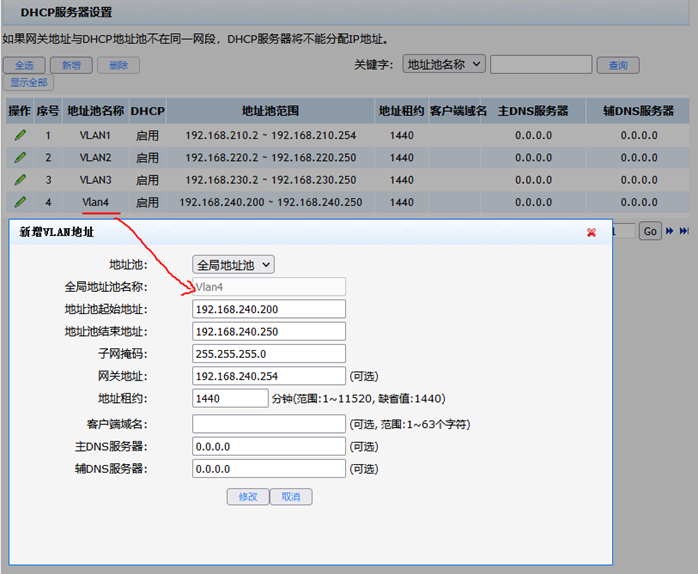Viewport: 698px width, 574px height.
Task: Click the 网关地址 field
Action: pyautogui.click(x=269, y=376)
